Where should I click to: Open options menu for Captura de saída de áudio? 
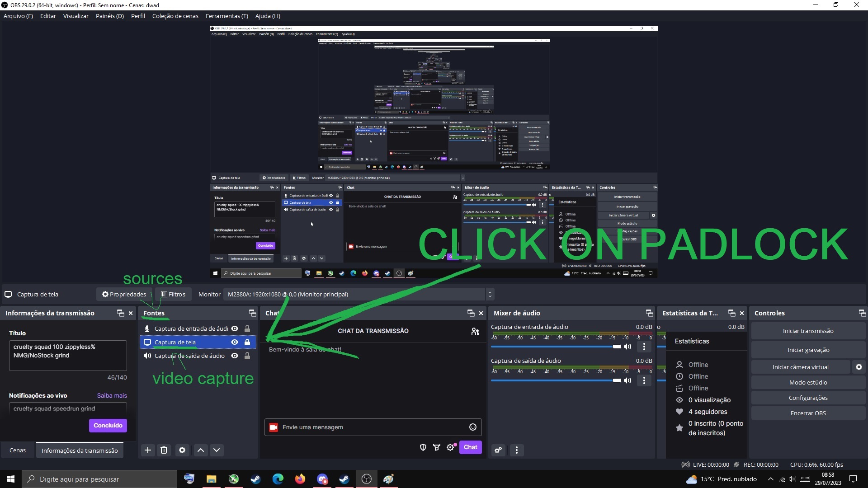coord(644,380)
